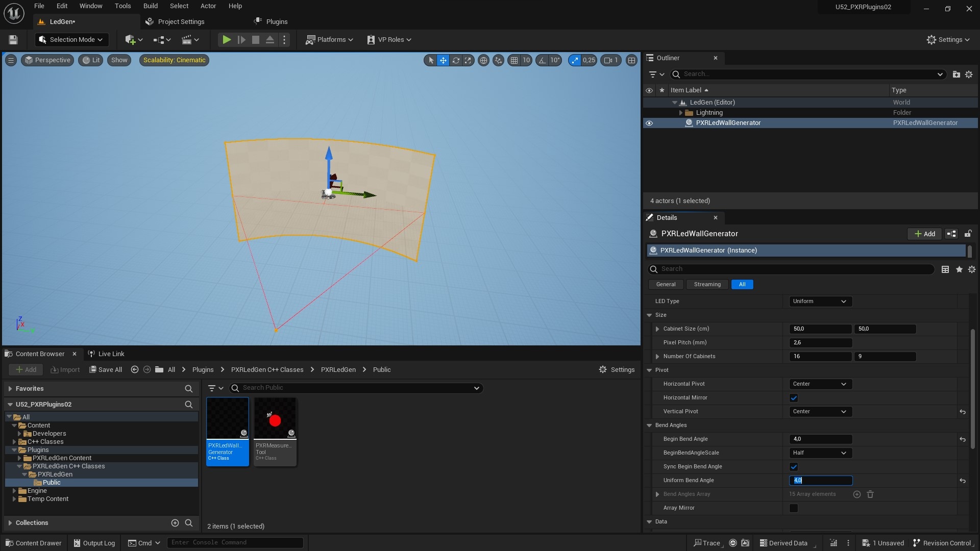Click the Outliner settings gear icon
Image resolution: width=980 pixels, height=551 pixels.
[969, 74]
